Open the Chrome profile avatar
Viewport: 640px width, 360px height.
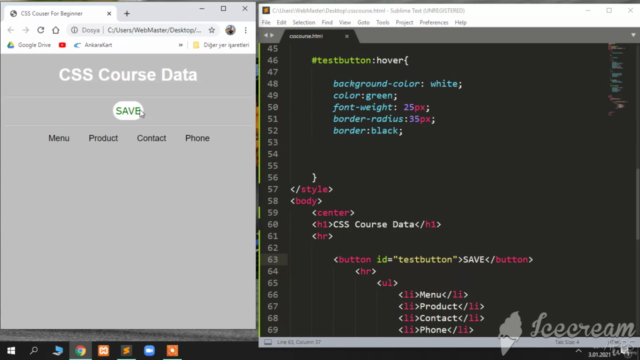[230, 30]
